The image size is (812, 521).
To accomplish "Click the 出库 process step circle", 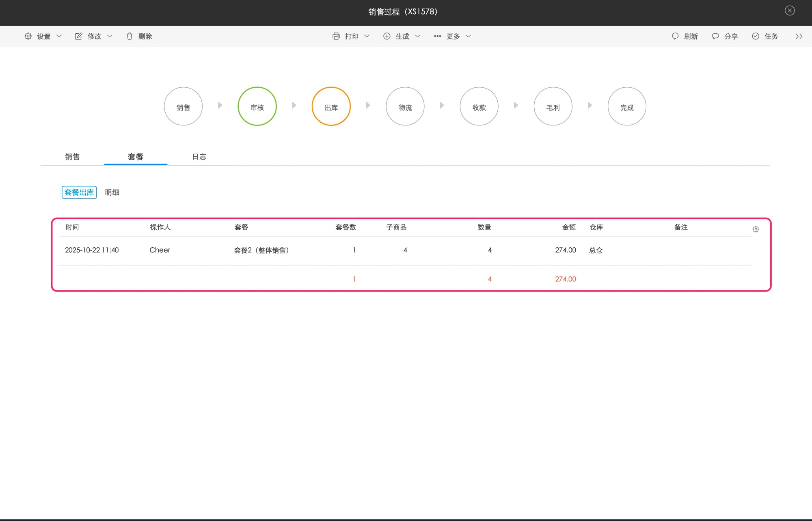I will coord(331,106).
